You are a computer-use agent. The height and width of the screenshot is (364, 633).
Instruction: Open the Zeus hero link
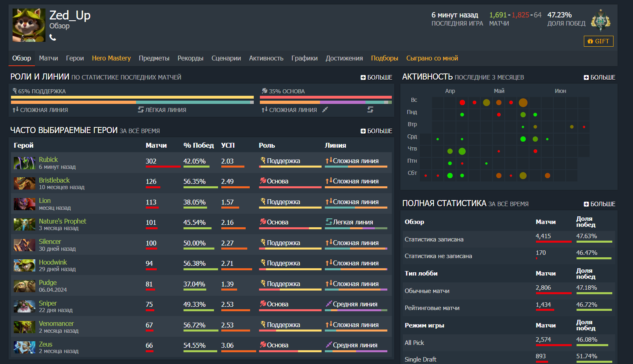45,344
